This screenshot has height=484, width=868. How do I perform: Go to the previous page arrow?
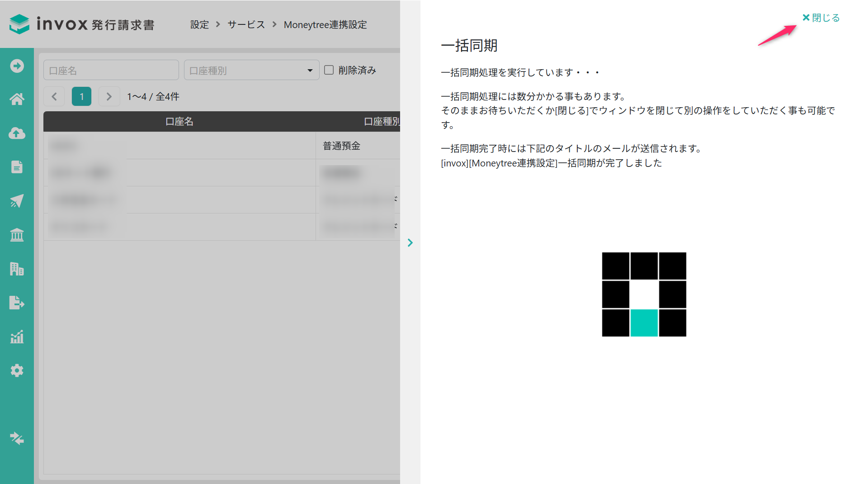pos(54,96)
